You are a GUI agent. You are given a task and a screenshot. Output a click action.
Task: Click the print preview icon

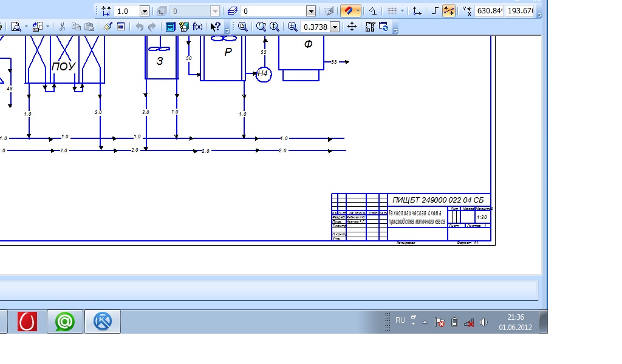click(x=16, y=27)
